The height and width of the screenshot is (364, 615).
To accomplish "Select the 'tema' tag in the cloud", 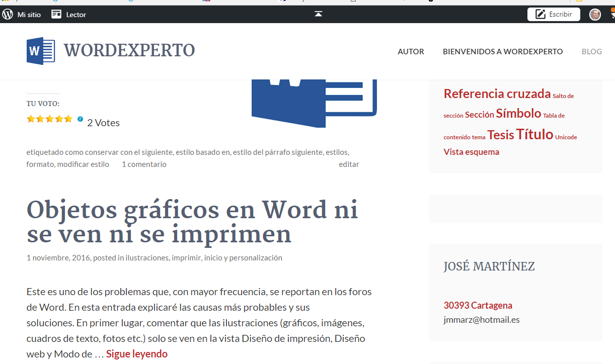I will click(x=479, y=137).
